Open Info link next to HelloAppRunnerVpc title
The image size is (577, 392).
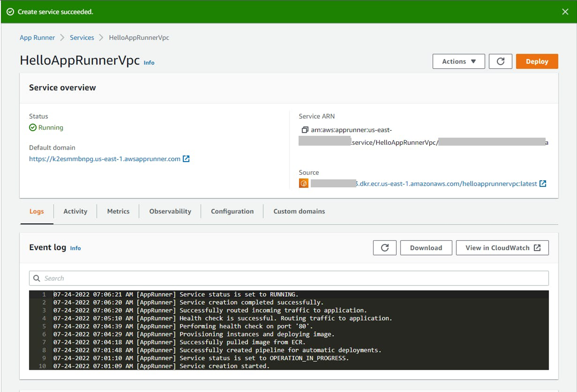point(149,63)
